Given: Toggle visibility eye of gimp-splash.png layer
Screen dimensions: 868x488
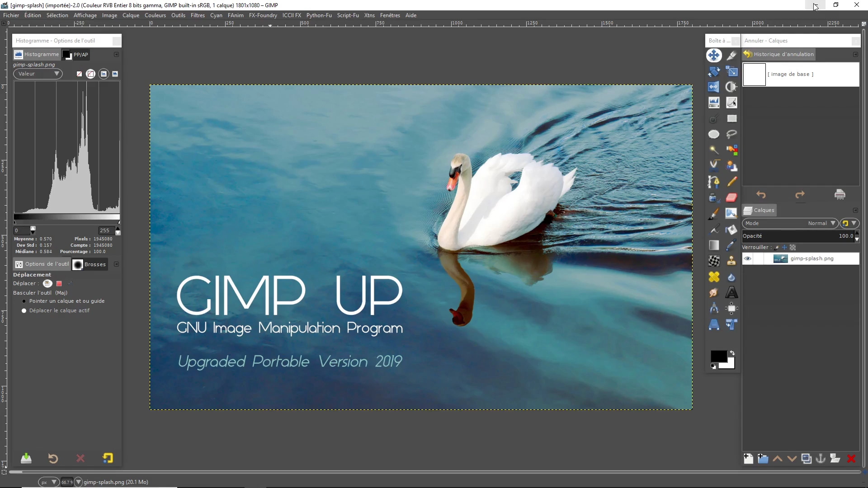Looking at the screenshot, I should [x=748, y=258].
